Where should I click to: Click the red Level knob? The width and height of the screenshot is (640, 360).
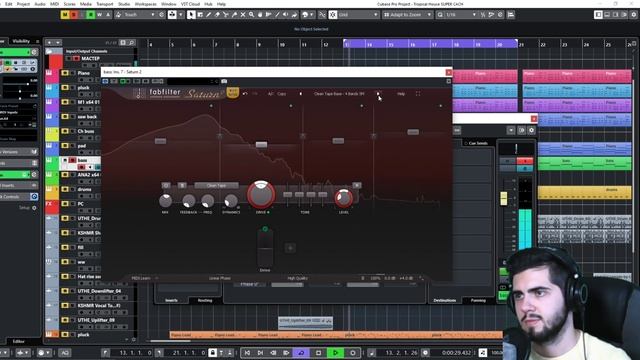(344, 198)
